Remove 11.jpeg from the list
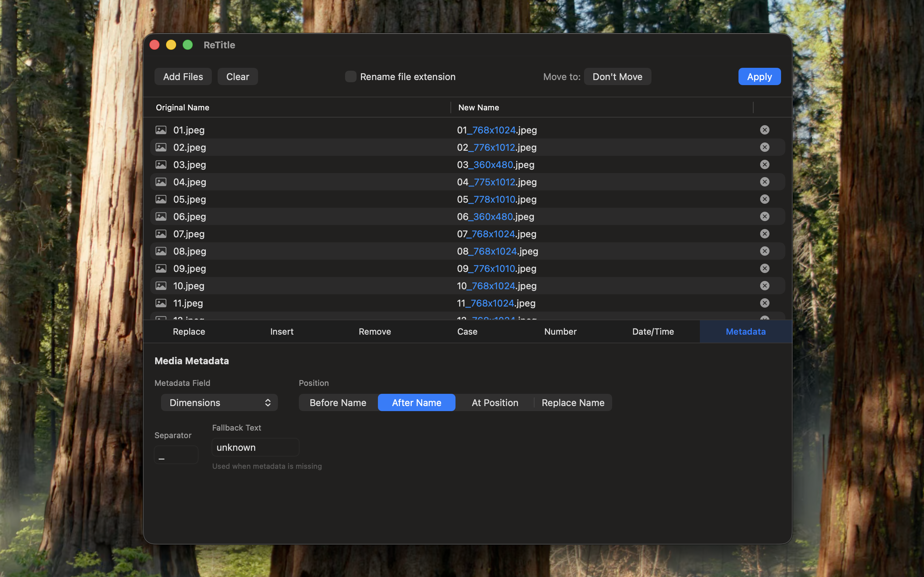 [x=765, y=303]
